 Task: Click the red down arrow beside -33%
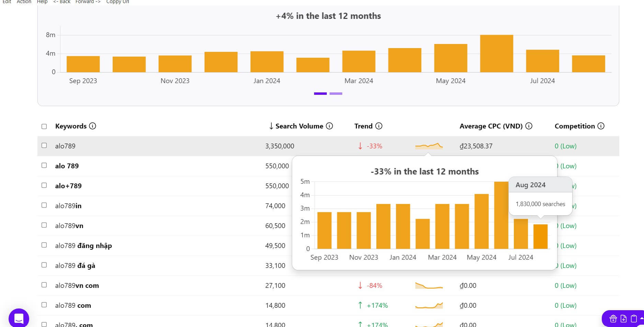(x=360, y=146)
